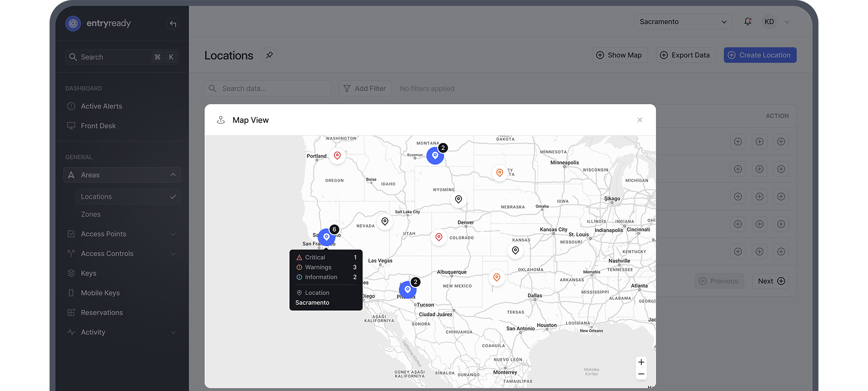Click the Create Location button

coord(759,55)
